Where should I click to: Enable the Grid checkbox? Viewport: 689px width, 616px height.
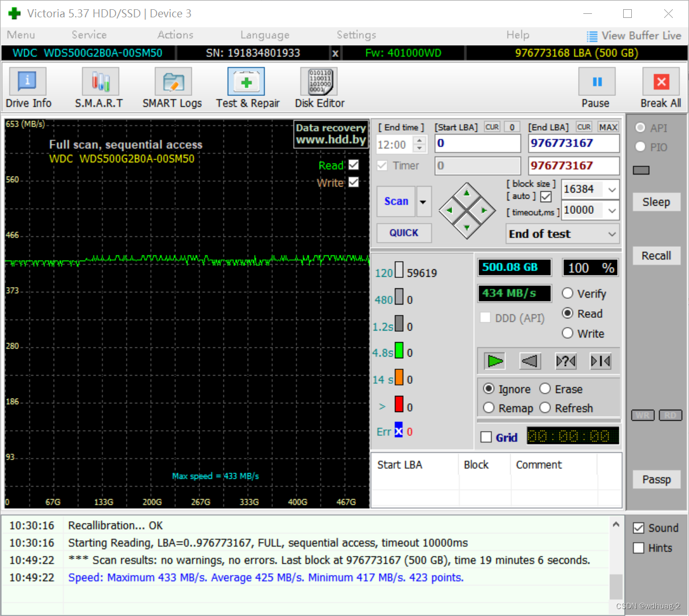click(x=486, y=437)
